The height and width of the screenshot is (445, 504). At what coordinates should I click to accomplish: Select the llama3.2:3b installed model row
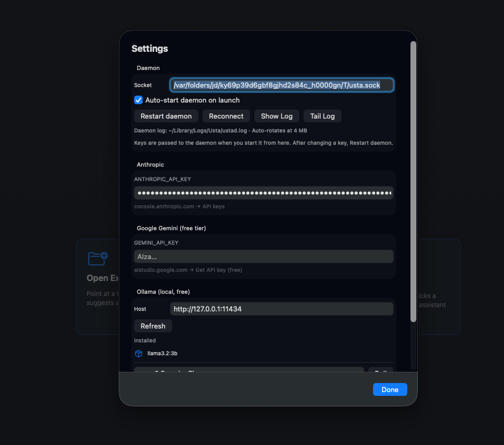pyautogui.click(x=263, y=354)
